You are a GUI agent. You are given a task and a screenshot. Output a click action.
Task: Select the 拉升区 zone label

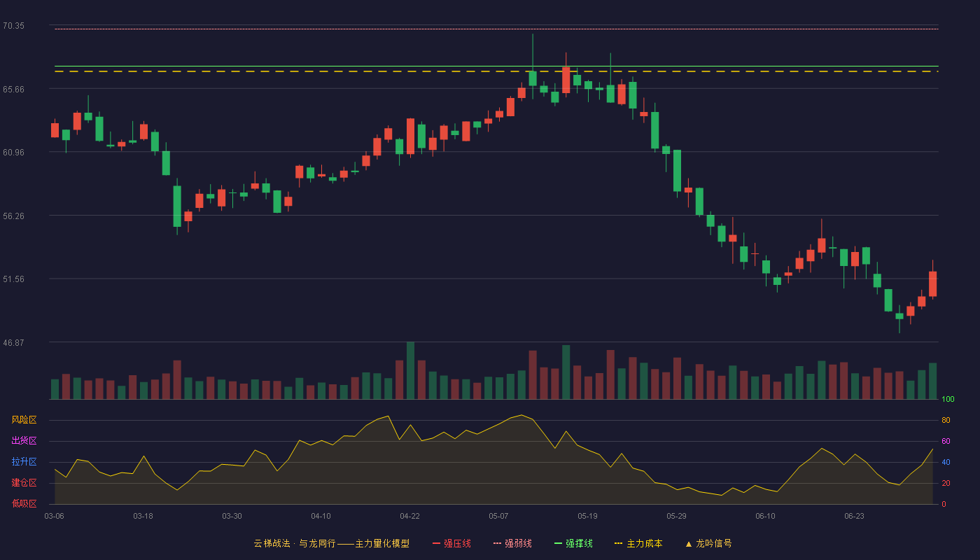(24, 462)
